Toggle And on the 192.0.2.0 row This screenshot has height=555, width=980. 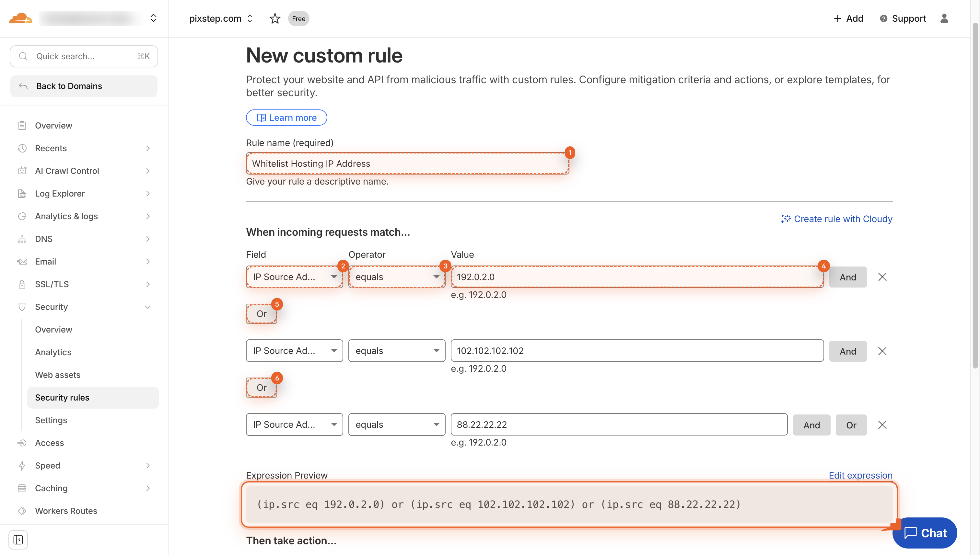pos(848,277)
